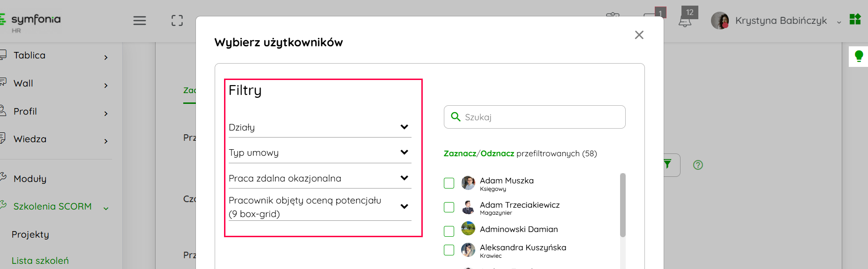Image resolution: width=868 pixels, height=269 pixels.
Task: Click the green filter funnel icon
Action: [x=667, y=164]
